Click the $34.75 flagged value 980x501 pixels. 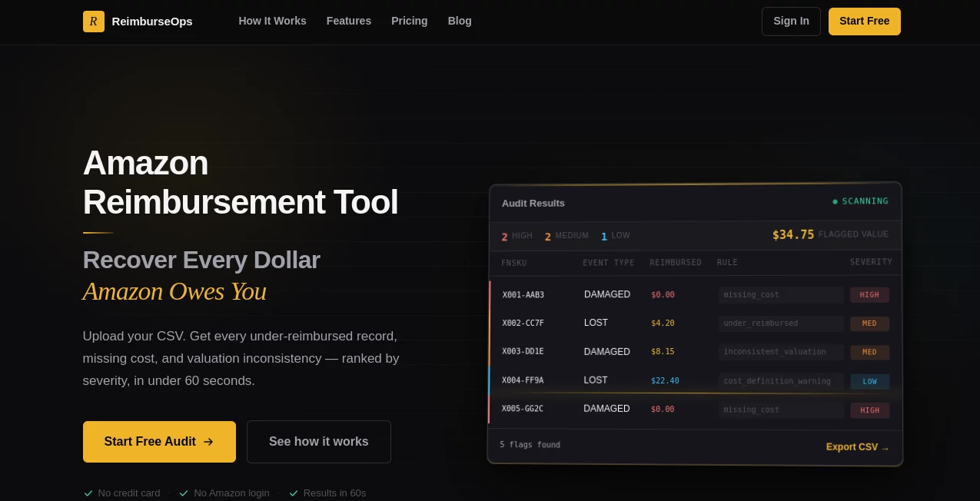pos(793,234)
